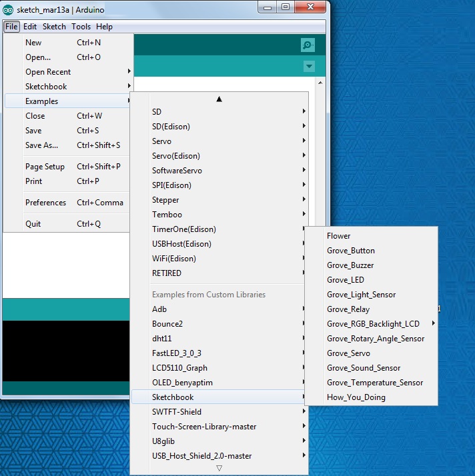Open the Grove_Button example sketch
The width and height of the screenshot is (475, 476).
372,251
